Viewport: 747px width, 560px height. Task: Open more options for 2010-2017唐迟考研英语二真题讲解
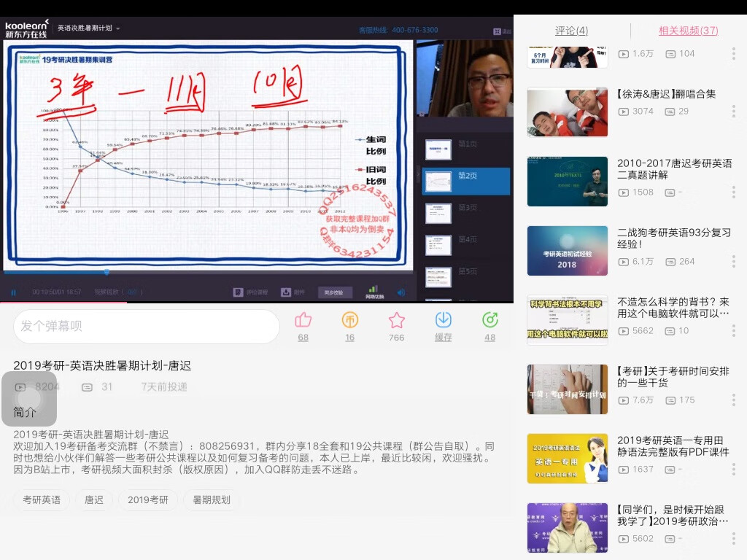click(734, 192)
